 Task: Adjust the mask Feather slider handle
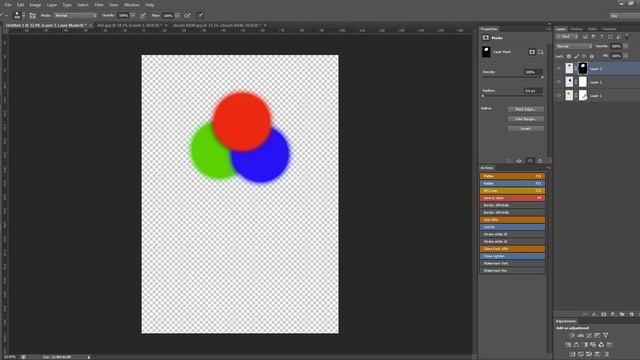pyautogui.click(x=483, y=96)
